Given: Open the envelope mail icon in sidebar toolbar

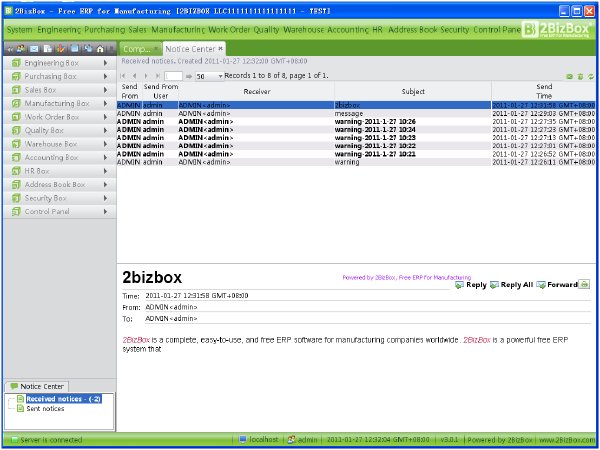Looking at the screenshot, I should pyautogui.click(x=34, y=49).
